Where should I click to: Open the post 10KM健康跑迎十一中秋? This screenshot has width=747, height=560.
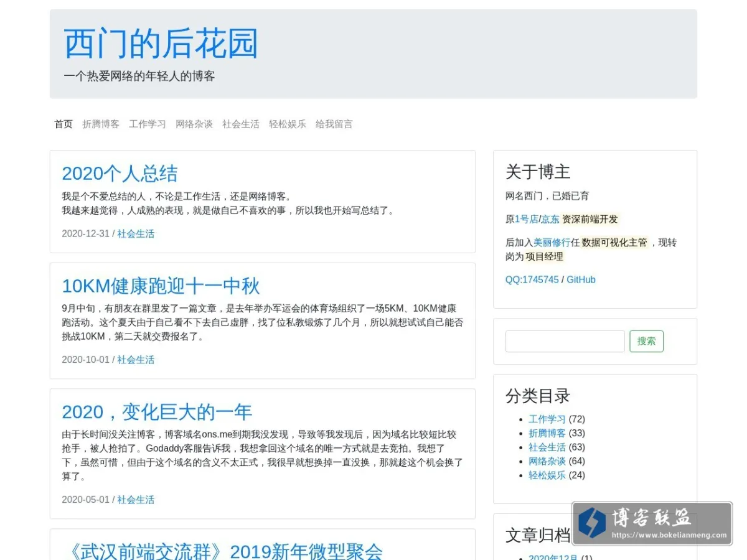(161, 286)
